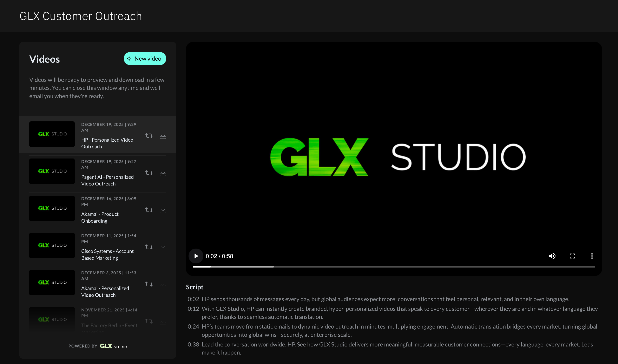Create a New video

point(145,59)
